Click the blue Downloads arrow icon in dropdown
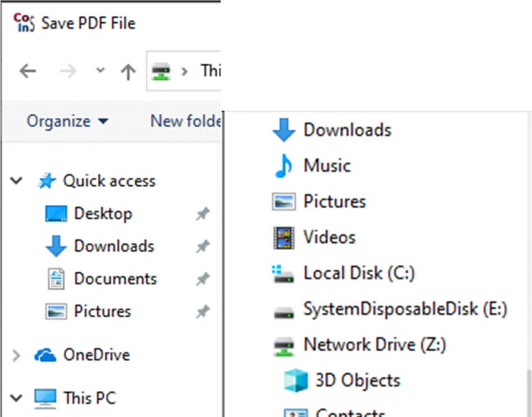 pyautogui.click(x=284, y=130)
